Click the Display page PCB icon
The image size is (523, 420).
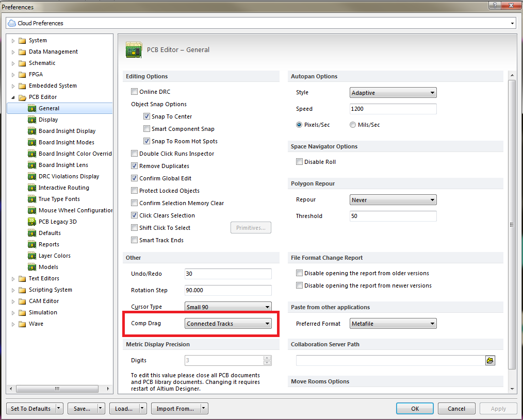coord(32,120)
